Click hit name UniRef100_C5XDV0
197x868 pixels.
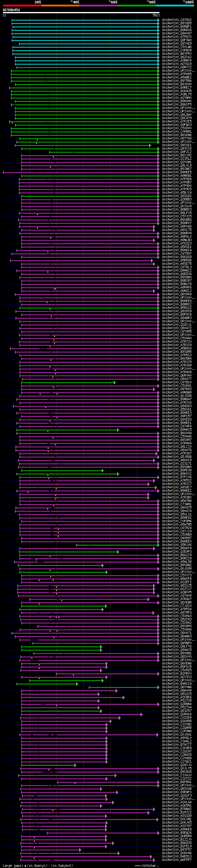177,128
